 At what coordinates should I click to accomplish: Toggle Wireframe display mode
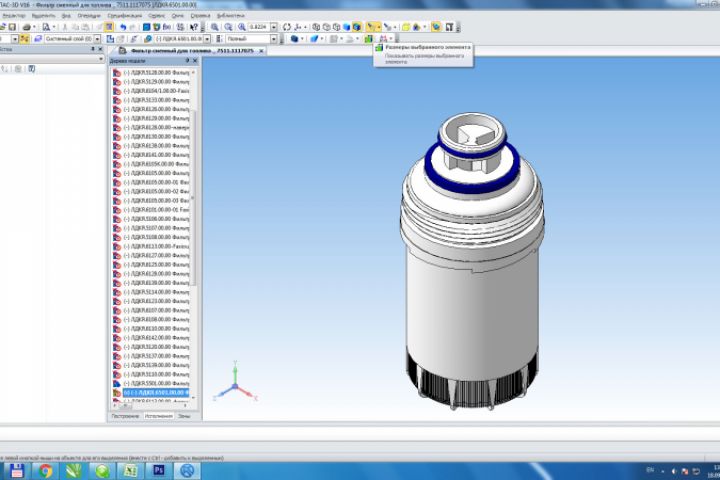click(x=316, y=27)
